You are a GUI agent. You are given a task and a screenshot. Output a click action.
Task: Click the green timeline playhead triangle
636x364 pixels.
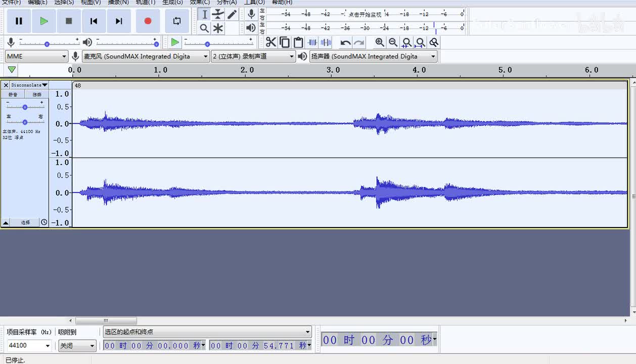coord(12,70)
